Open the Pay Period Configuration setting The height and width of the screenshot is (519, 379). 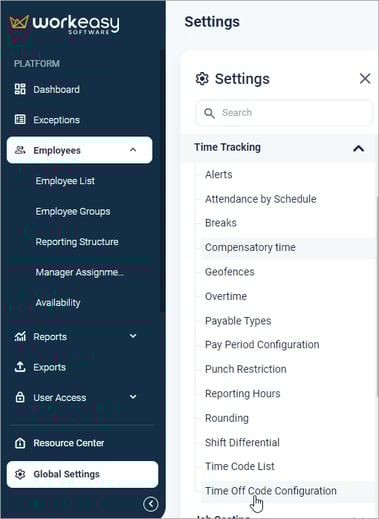click(262, 344)
